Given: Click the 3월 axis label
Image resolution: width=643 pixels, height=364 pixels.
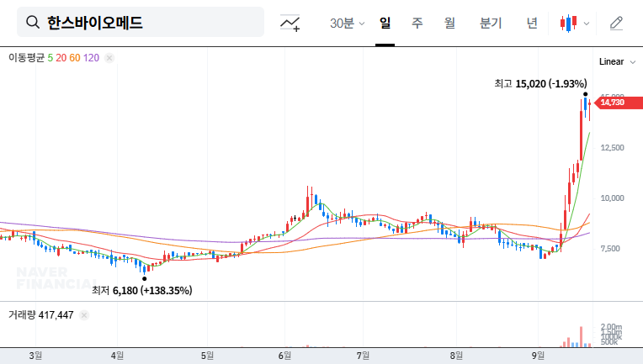Looking at the screenshot, I should pyautogui.click(x=35, y=356).
